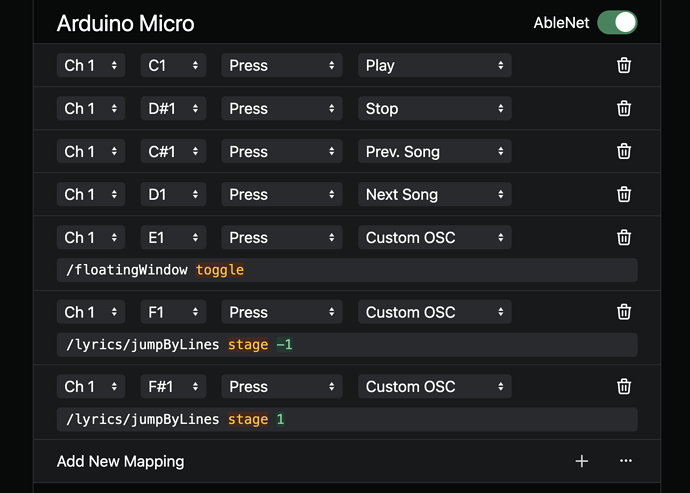The height and width of the screenshot is (493, 690).
Task: Edit the jumpByLines stage -1 field
Action: [x=346, y=345]
